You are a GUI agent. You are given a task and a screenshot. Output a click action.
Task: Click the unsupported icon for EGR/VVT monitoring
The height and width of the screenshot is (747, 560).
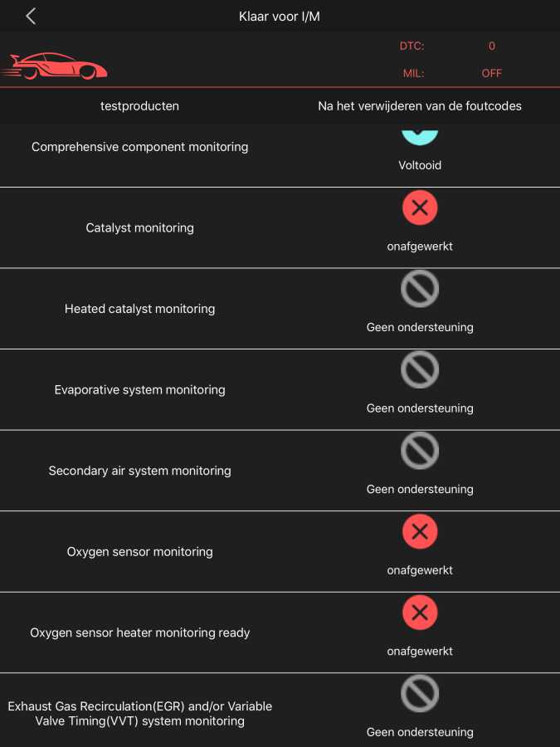(x=420, y=695)
